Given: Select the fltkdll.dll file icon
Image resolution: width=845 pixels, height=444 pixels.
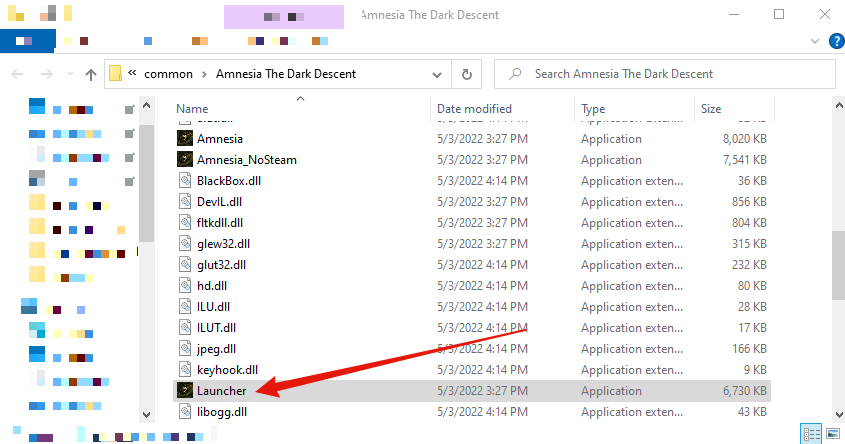Looking at the screenshot, I should pyautogui.click(x=185, y=223).
